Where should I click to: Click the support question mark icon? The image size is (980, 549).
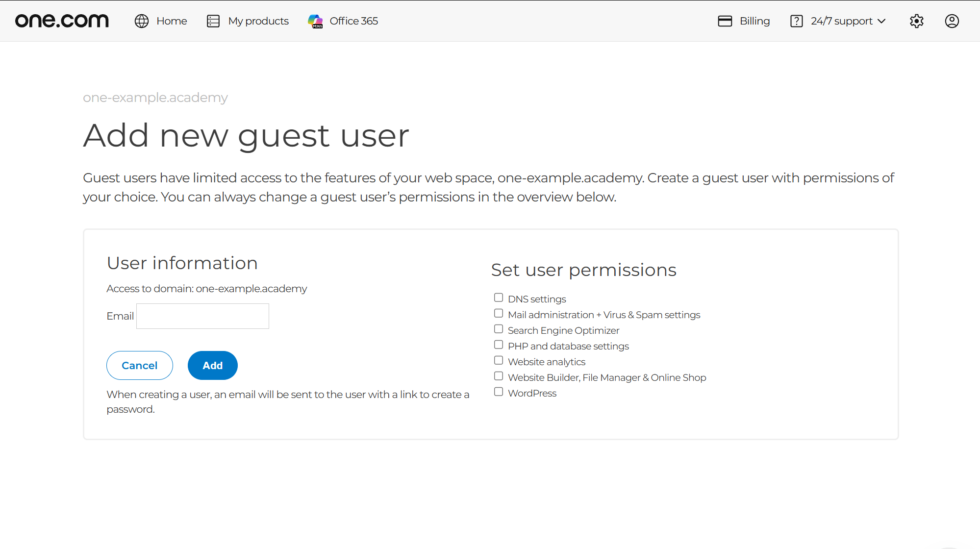click(797, 21)
